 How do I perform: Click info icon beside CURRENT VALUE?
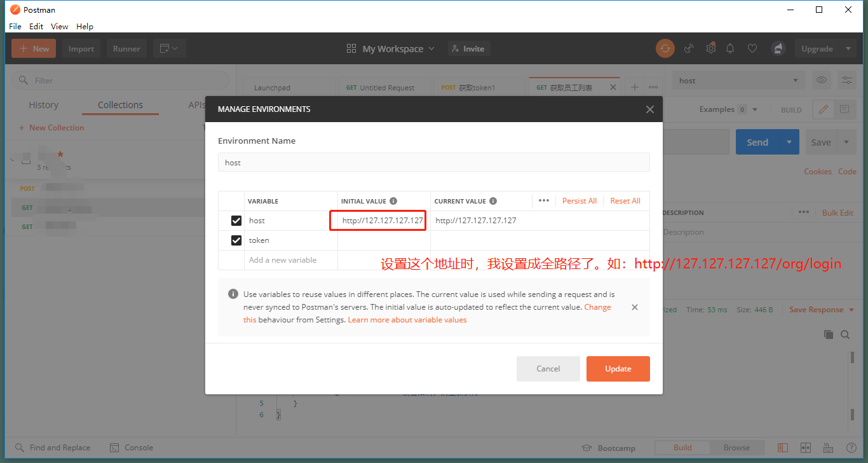click(493, 201)
